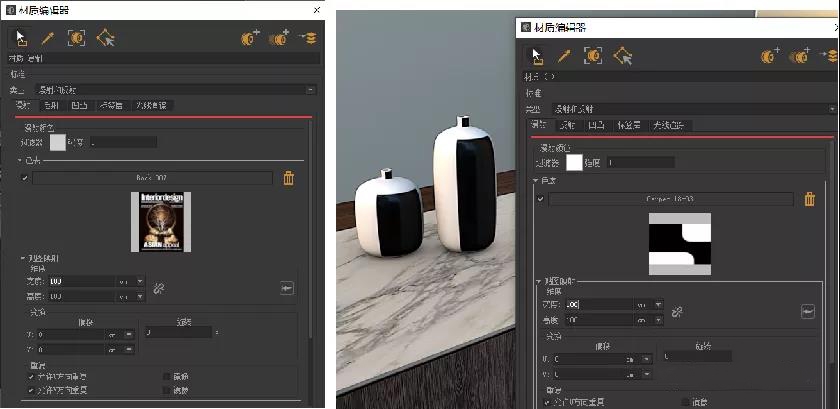840x409 pixels.
Task: Click the framed-material icon in the black-white texture editor
Action: (593, 56)
